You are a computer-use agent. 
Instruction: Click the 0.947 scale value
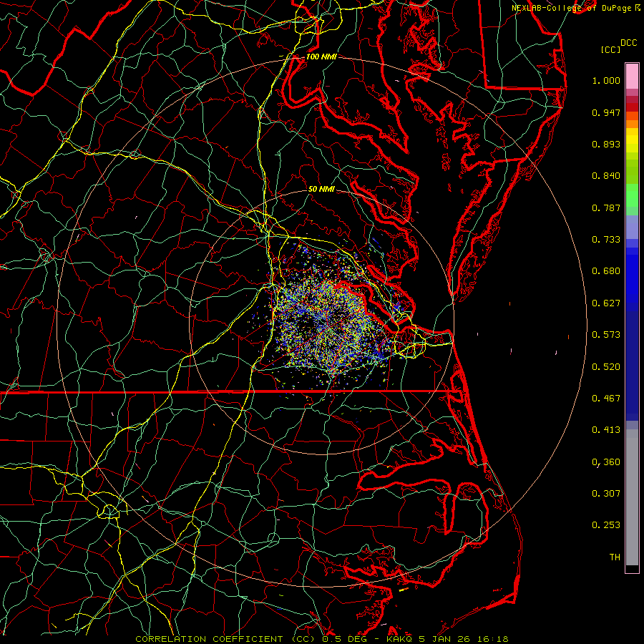[x=606, y=112]
